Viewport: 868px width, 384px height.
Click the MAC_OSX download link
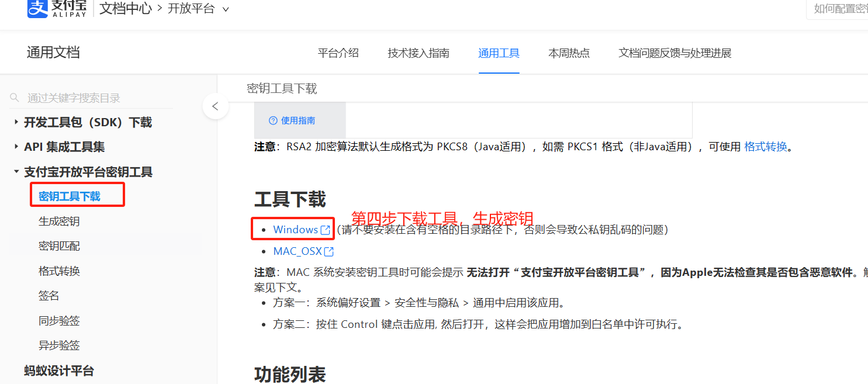coord(298,251)
